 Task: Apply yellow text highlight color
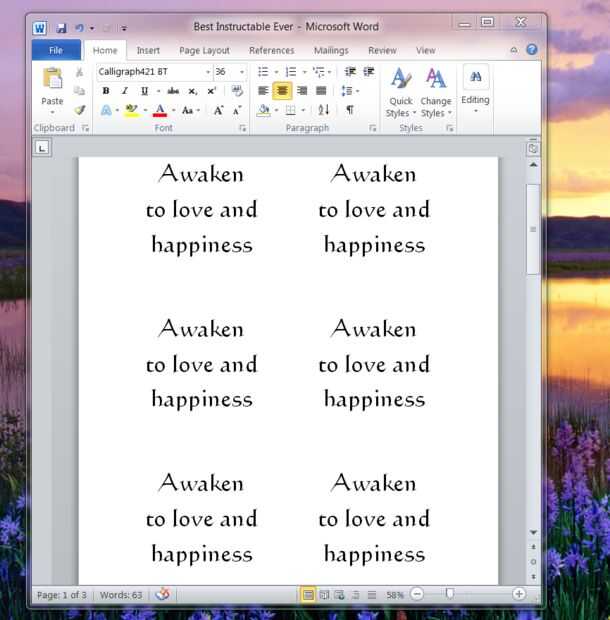click(x=131, y=110)
